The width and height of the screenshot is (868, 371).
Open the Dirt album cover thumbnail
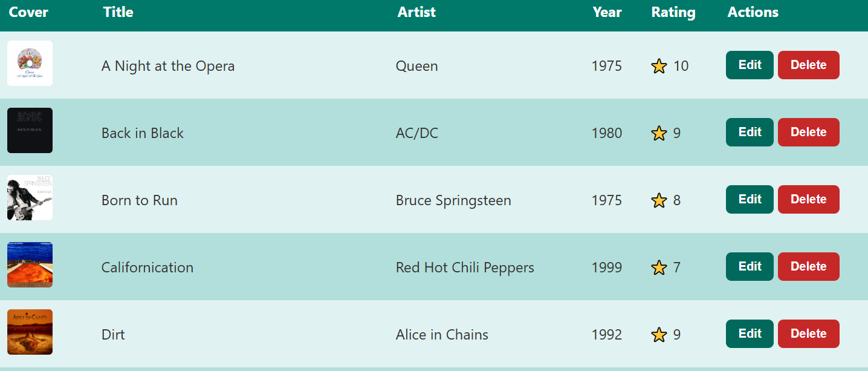coord(30,332)
